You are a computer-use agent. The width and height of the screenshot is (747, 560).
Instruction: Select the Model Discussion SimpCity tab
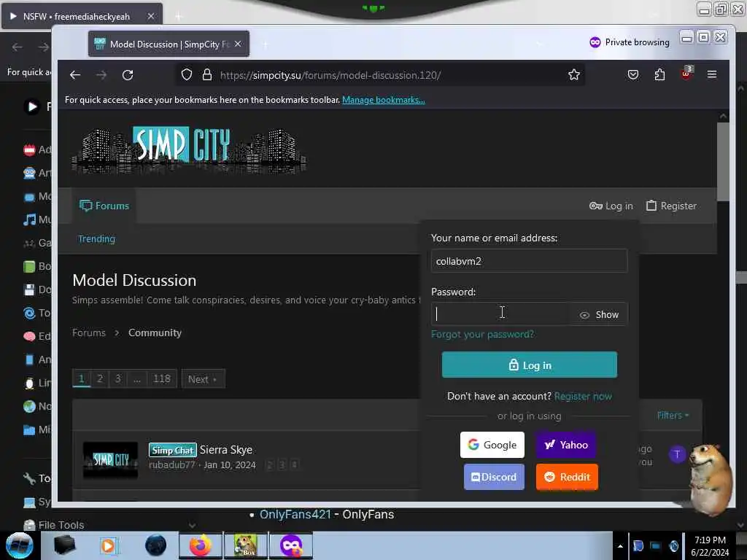click(169, 44)
